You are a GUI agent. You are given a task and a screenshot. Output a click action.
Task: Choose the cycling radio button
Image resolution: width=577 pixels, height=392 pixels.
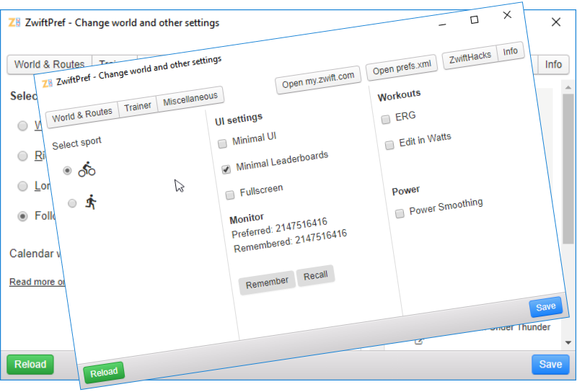[x=67, y=171]
